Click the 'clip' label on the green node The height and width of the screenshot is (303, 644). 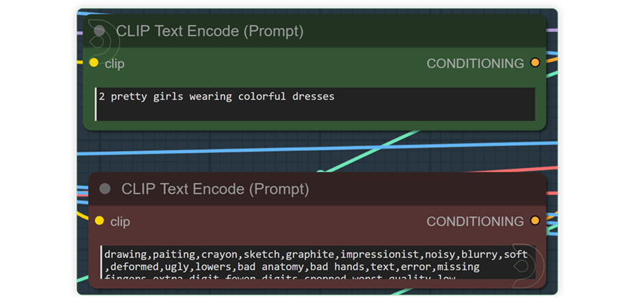point(114,64)
